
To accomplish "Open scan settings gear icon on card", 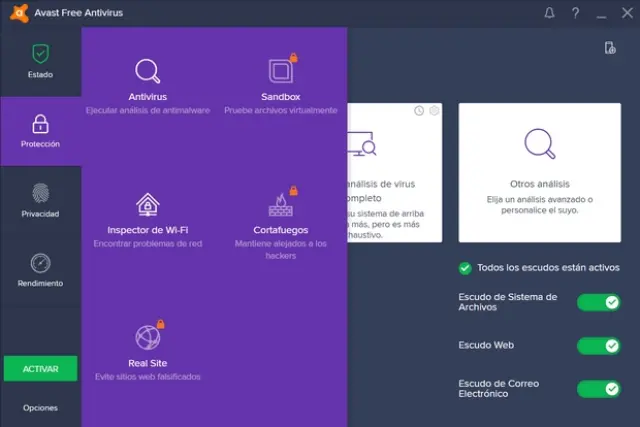I will pyautogui.click(x=434, y=111).
